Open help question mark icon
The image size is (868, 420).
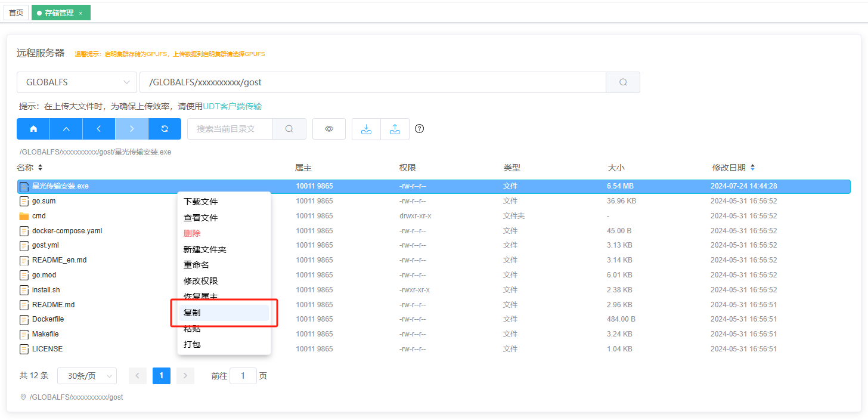[419, 129]
